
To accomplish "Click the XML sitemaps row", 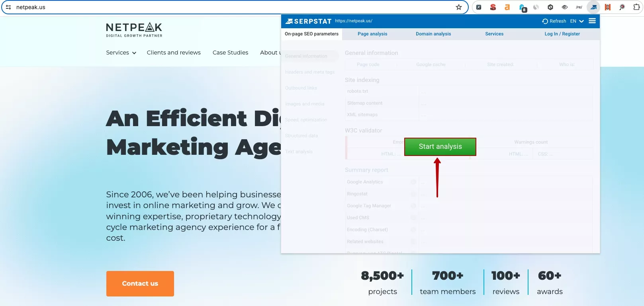I will (x=469, y=115).
